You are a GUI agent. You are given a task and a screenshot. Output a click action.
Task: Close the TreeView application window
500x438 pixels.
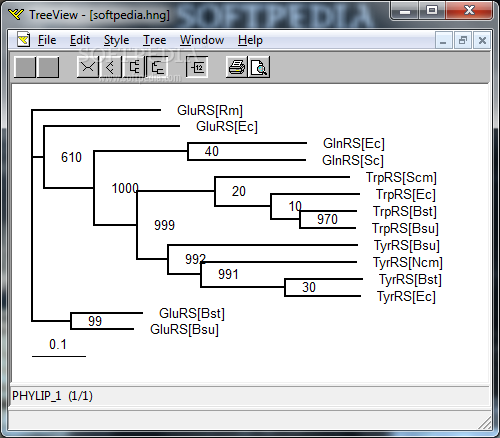pos(469,11)
